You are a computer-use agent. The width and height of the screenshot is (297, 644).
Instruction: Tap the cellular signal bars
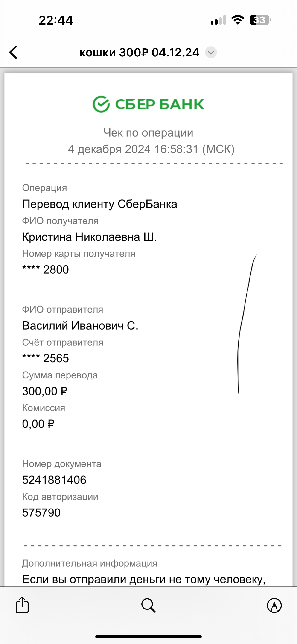tap(218, 20)
